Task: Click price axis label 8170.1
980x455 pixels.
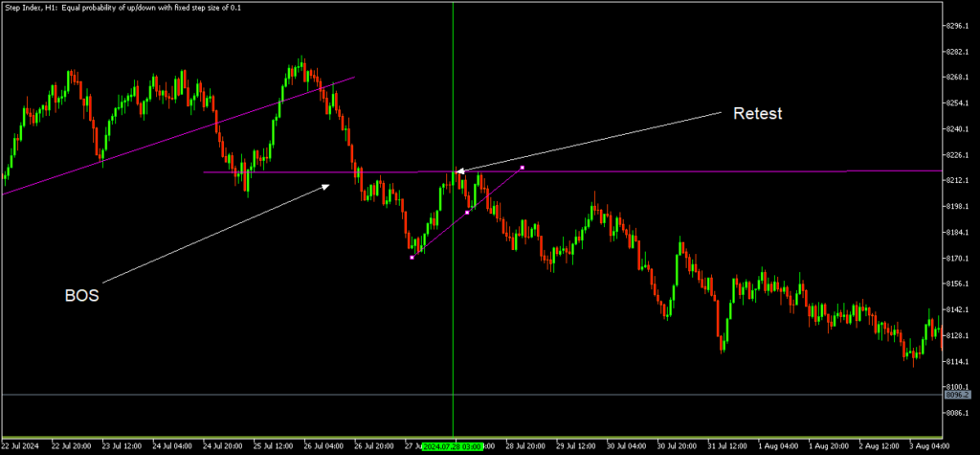Action: pyautogui.click(x=958, y=258)
